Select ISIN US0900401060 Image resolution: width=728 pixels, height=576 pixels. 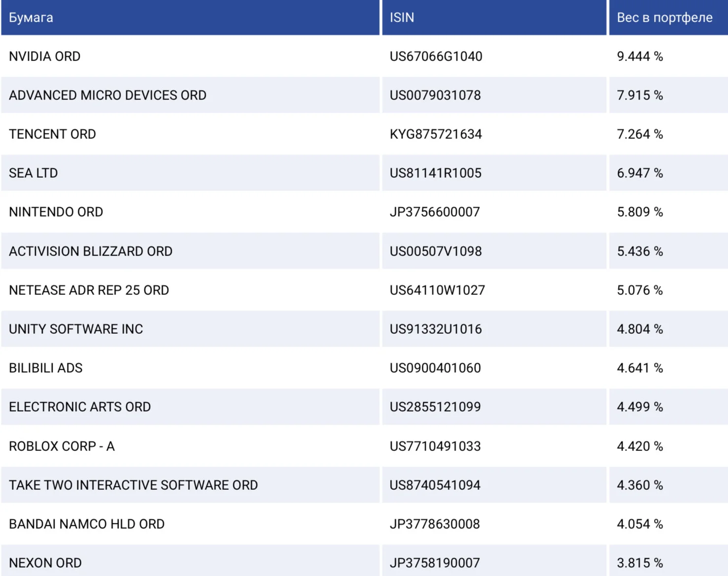tap(435, 368)
